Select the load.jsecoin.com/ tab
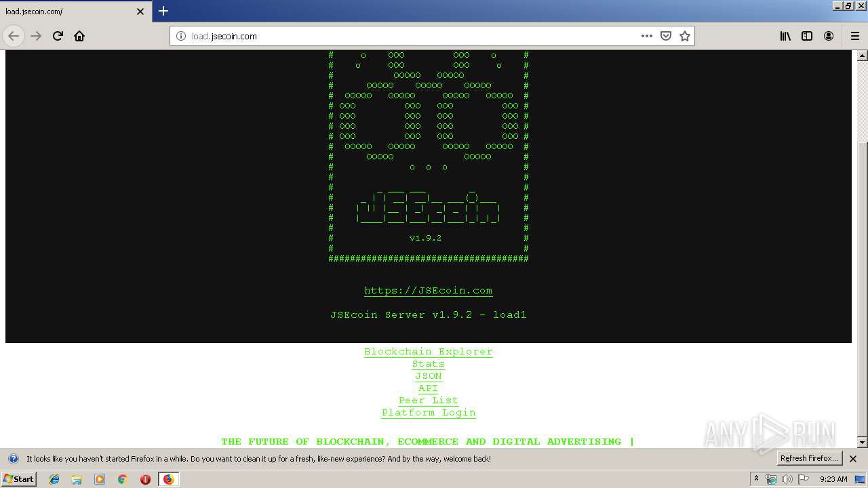 pyautogui.click(x=76, y=12)
